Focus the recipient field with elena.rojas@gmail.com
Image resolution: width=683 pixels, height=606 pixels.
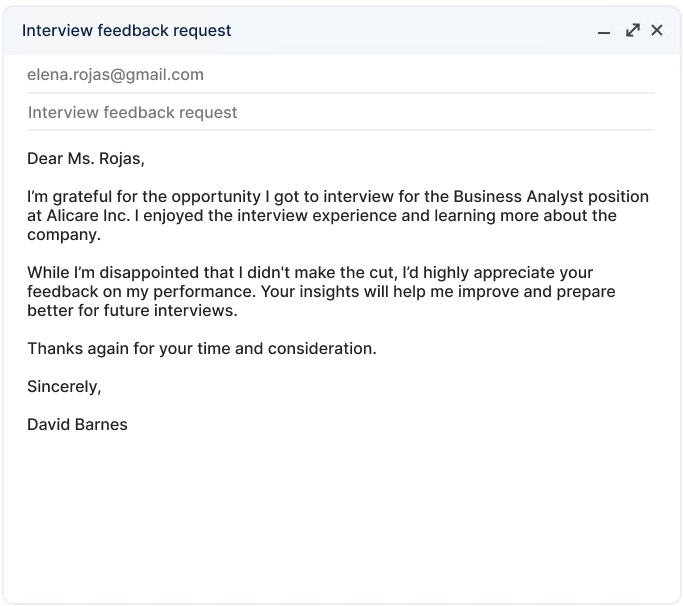(x=115, y=74)
